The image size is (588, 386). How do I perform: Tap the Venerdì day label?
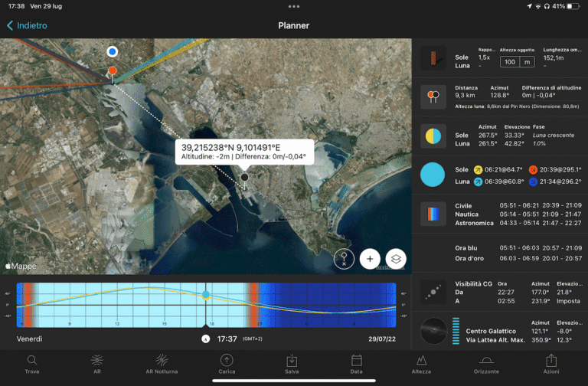tap(29, 339)
